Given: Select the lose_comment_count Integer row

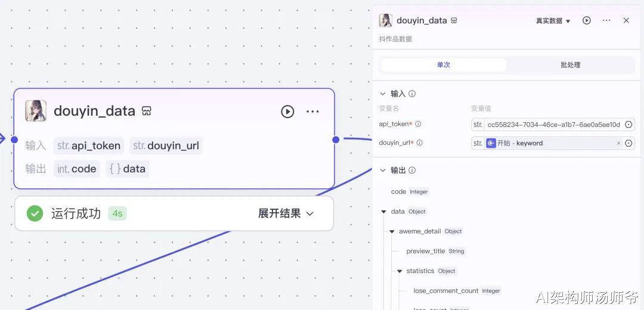Looking at the screenshot, I should coord(457,291).
